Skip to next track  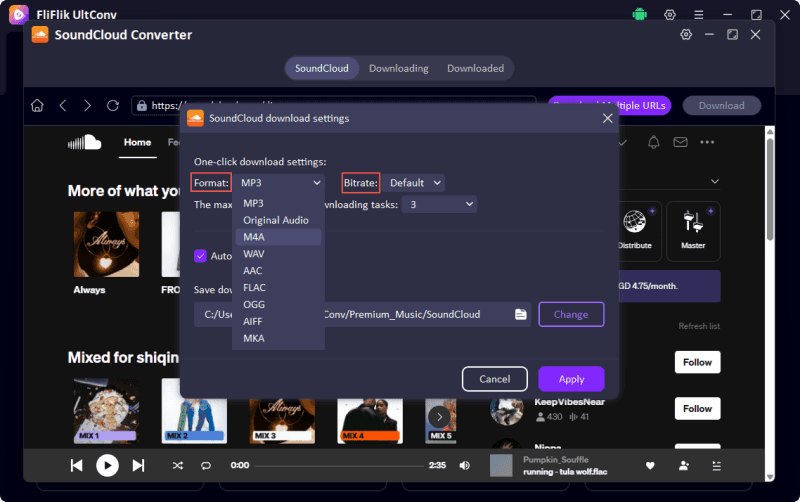point(138,465)
